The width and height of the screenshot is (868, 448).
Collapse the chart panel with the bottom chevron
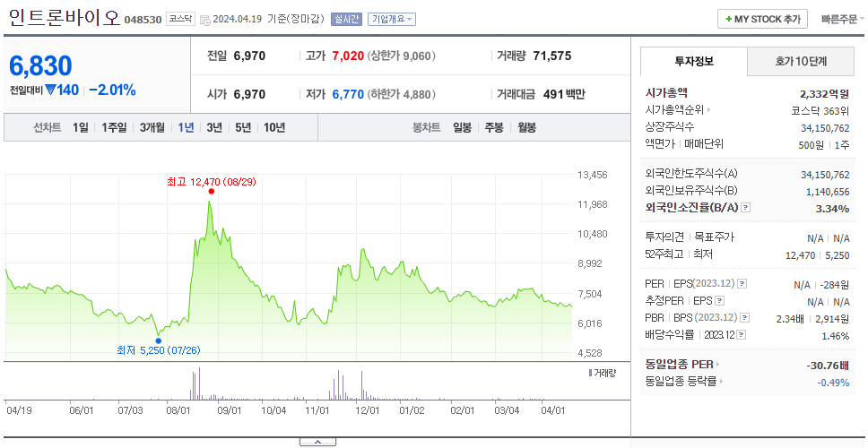pyautogui.click(x=317, y=442)
